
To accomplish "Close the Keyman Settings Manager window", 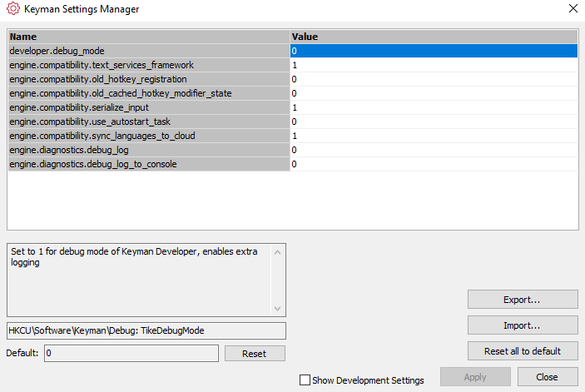I will 573,8.
